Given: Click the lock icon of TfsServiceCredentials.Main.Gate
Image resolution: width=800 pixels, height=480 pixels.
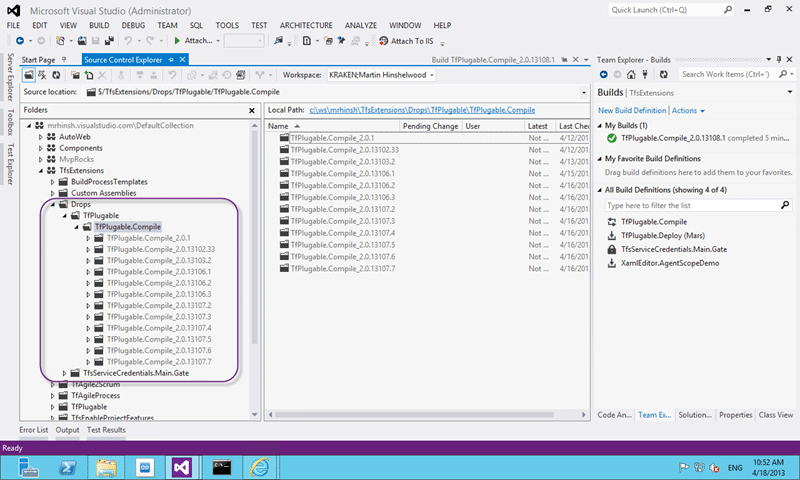Looking at the screenshot, I should pyautogui.click(x=612, y=249).
